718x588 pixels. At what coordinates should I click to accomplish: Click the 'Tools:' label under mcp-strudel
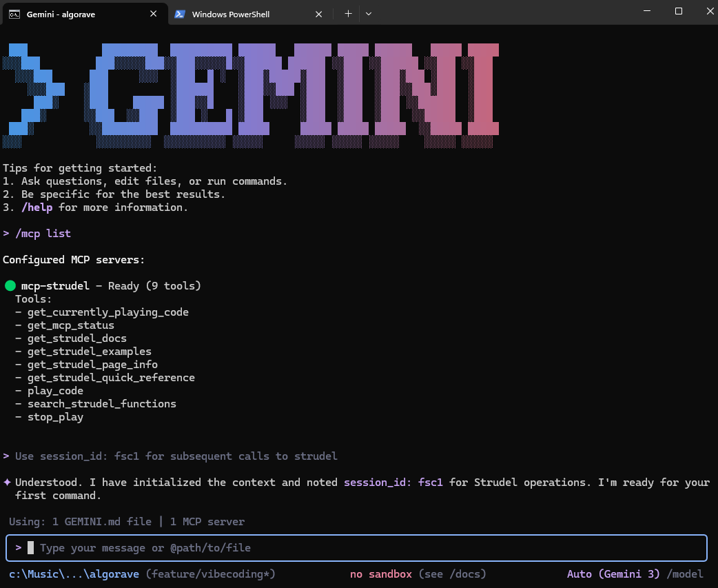point(34,299)
